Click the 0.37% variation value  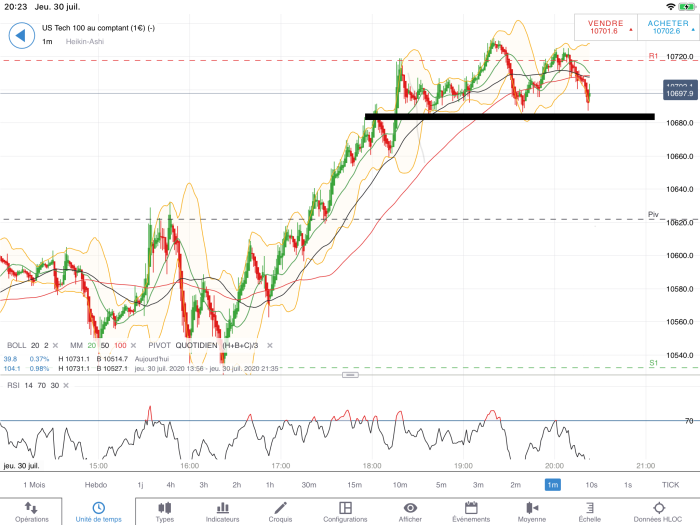click(39, 359)
